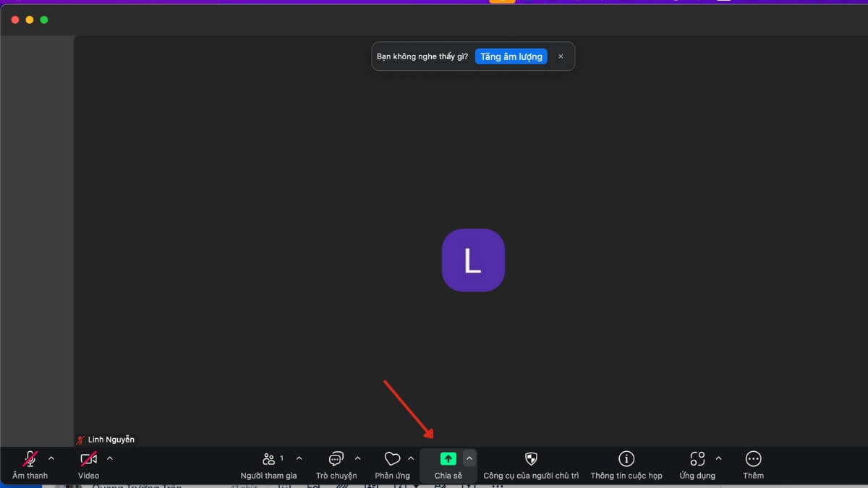This screenshot has height=488, width=868.
Task: Click the green Chia sẻ share screen icon
Action: 448,459
